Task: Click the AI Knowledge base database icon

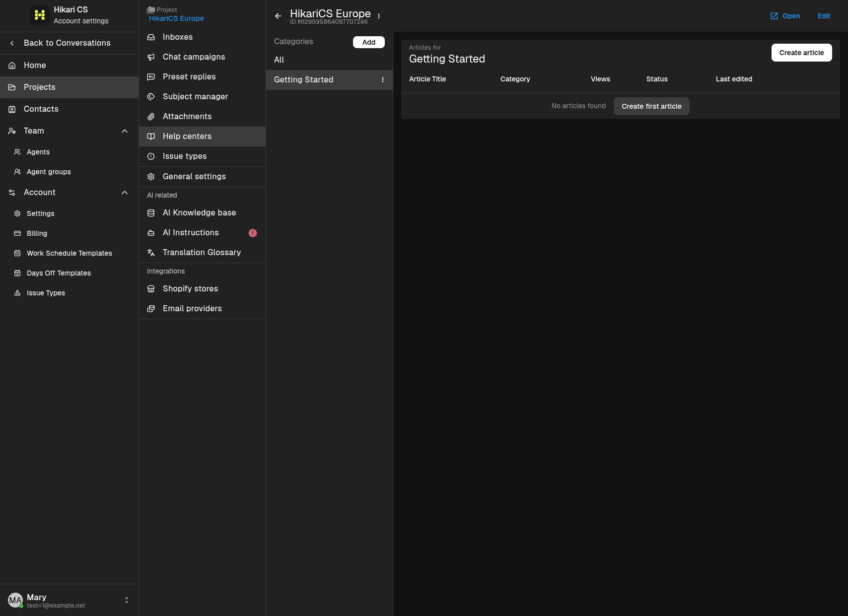Action: coord(151,213)
